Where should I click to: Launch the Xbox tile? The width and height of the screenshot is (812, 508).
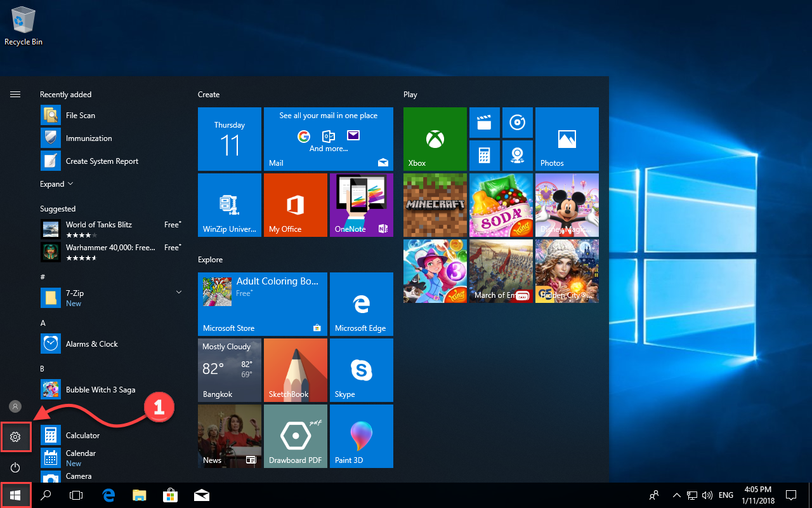pyautogui.click(x=435, y=139)
